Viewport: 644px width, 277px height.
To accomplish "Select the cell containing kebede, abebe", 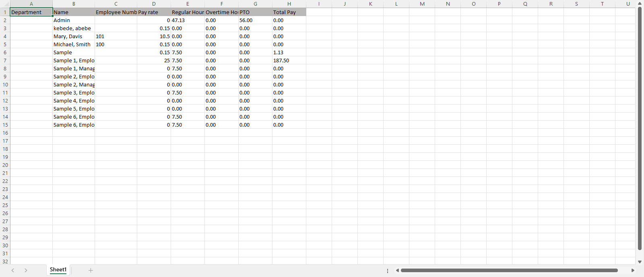I will [x=74, y=28].
